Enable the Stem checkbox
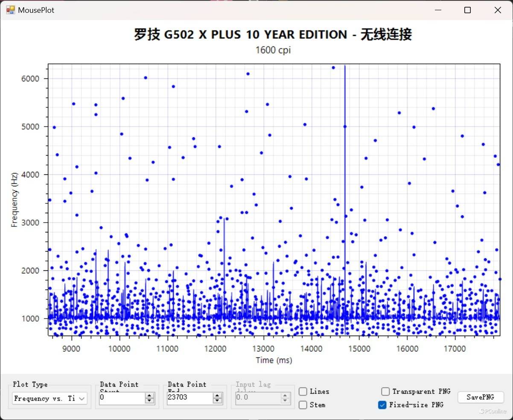Viewport: 513px width, 420px height. point(303,405)
